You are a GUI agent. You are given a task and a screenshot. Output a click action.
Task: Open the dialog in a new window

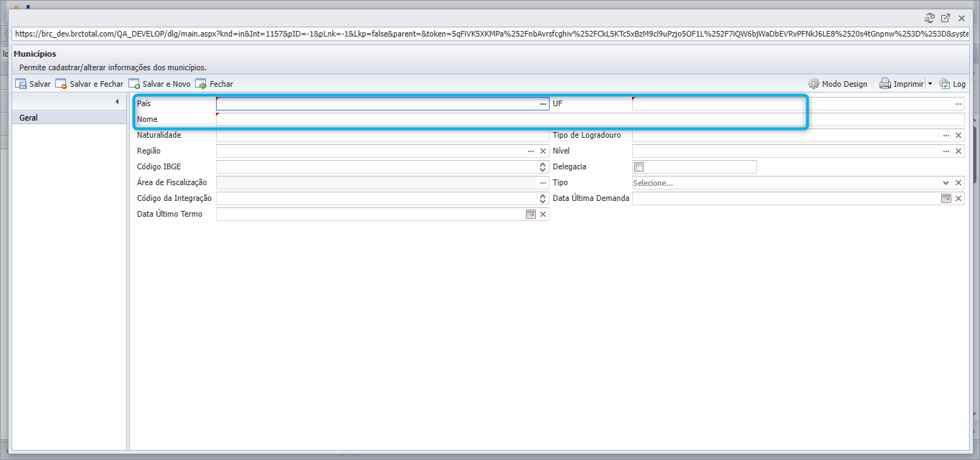[946, 18]
